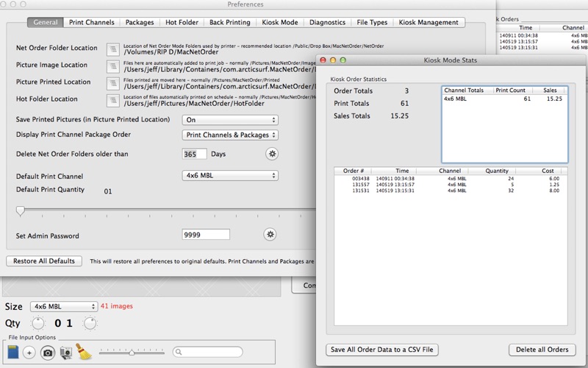Open the Back Printing tab
588x368 pixels.
[229, 22]
